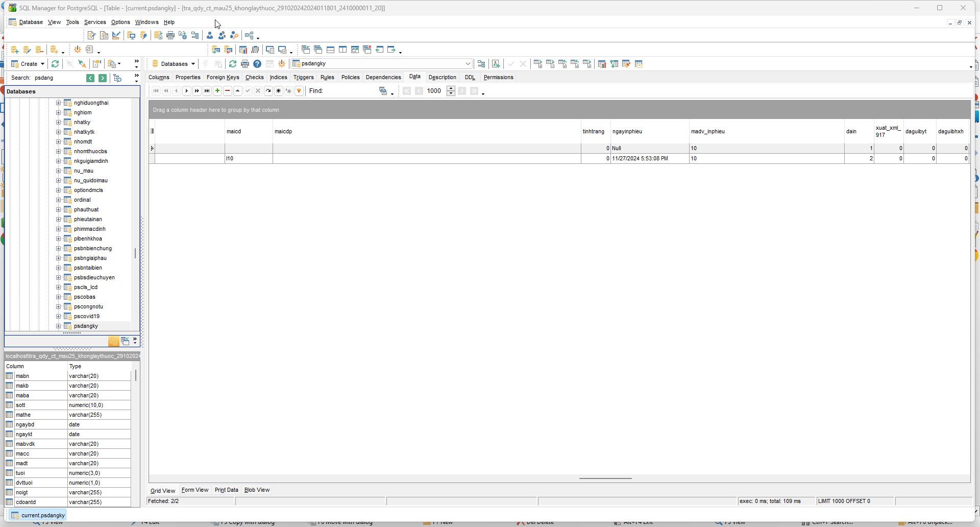Switch to Form View tab
The width and height of the screenshot is (980, 527).
pos(195,490)
